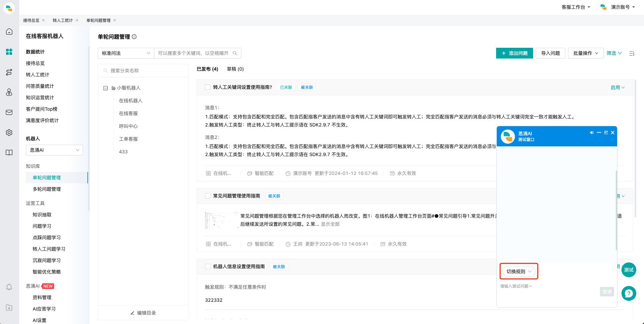Open the download icon in sidebar
The image size is (644, 324).
9,308
